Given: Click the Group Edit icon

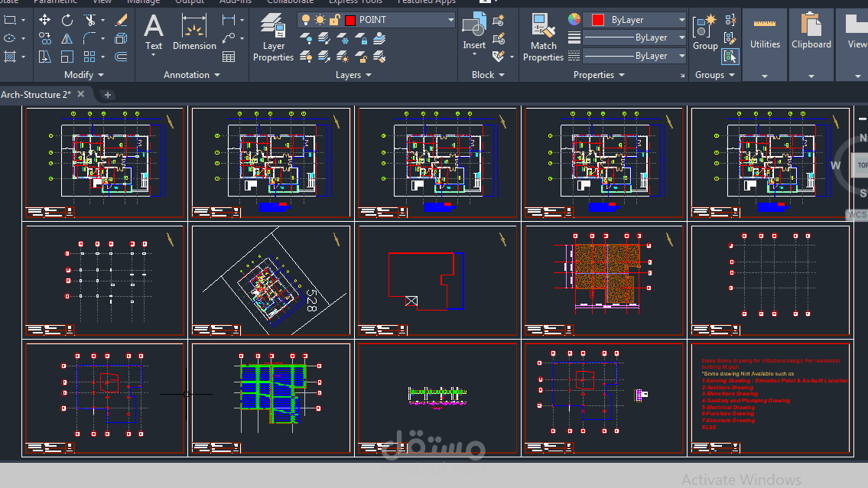Looking at the screenshot, I should point(730,38).
